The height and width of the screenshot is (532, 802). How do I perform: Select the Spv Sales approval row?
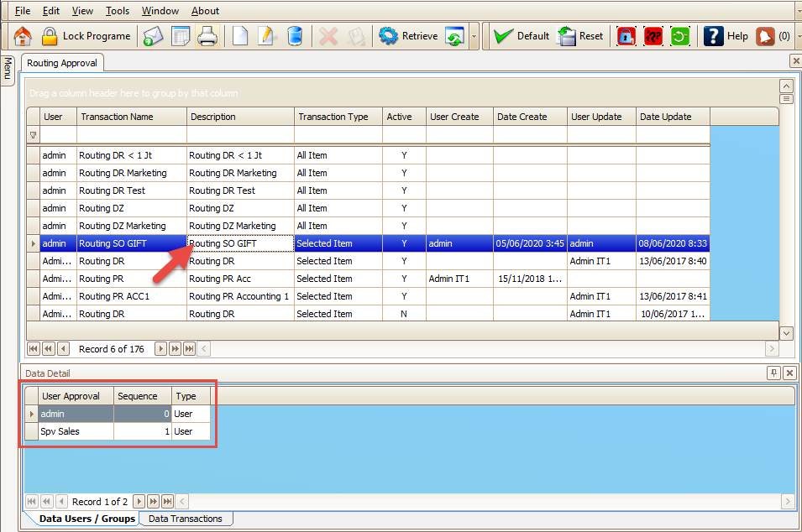pyautogui.click(x=118, y=431)
